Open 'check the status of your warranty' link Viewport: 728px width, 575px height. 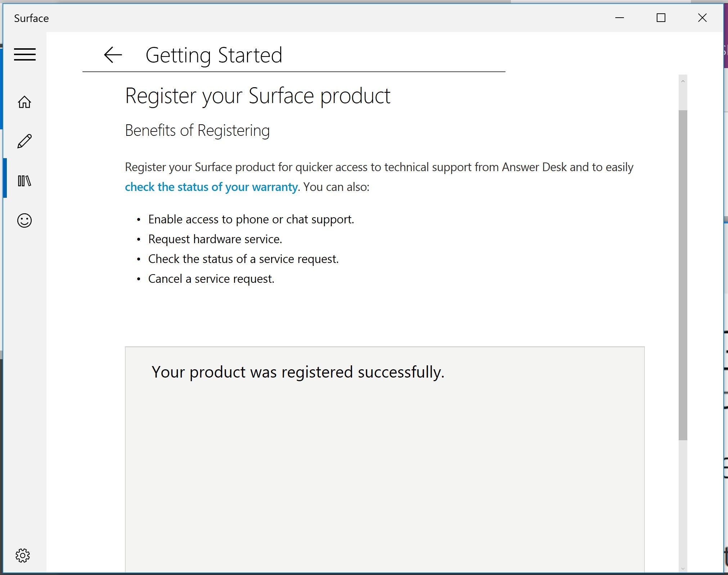click(211, 187)
